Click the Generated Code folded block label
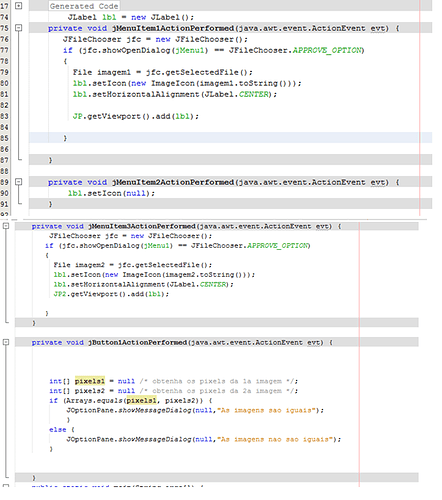 84,6
